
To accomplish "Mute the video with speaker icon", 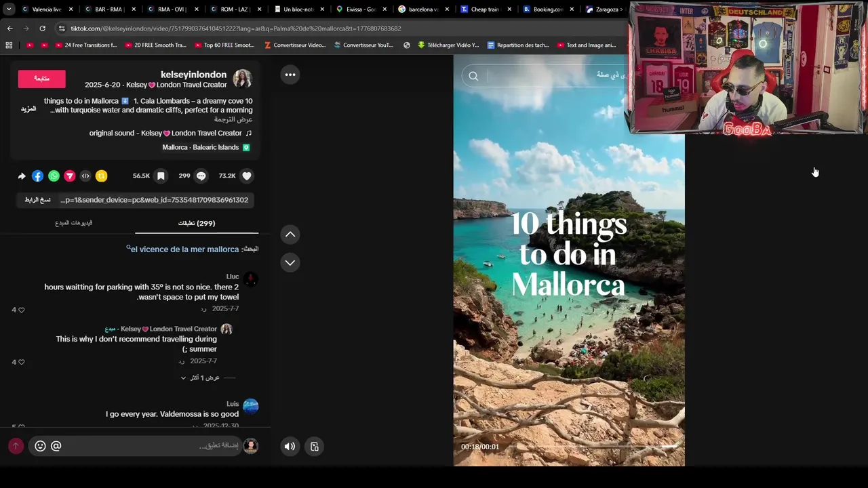I will [x=290, y=446].
